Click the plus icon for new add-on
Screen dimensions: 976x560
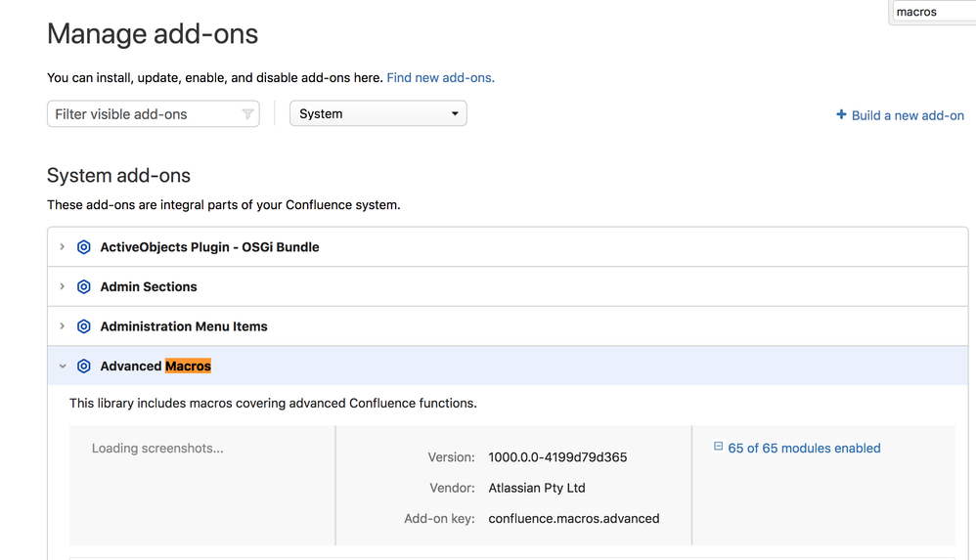(841, 114)
